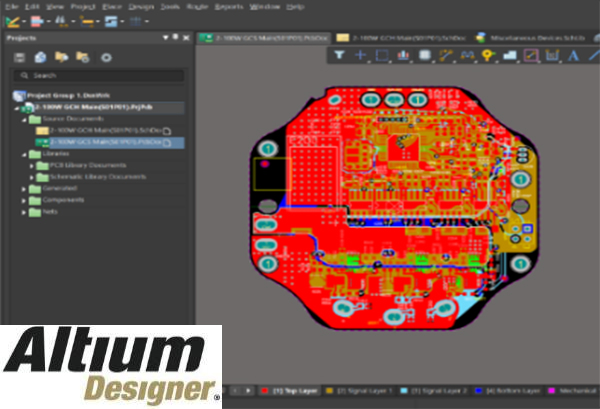This screenshot has height=409, width=600.
Task: Pin the Projects panel
Action: [x=176, y=37]
